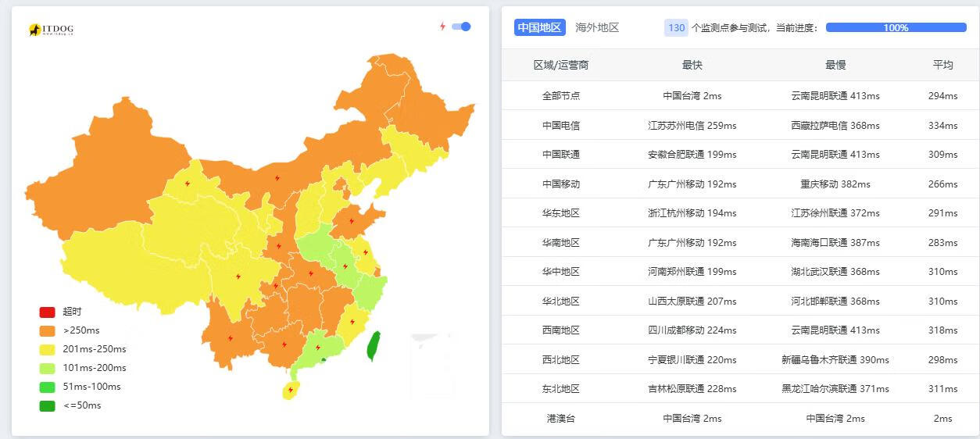
Task: Select the 中国电信 row in the table
Action: [561, 125]
